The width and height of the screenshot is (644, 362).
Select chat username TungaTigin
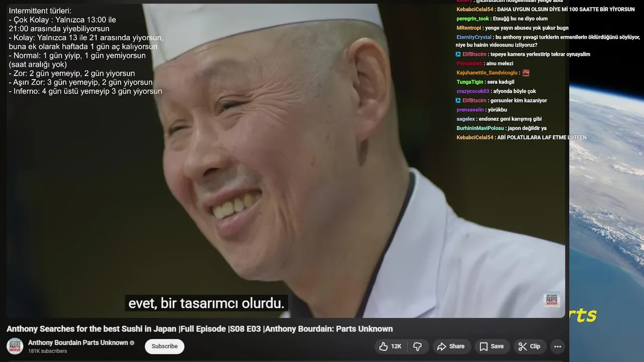pos(470,82)
